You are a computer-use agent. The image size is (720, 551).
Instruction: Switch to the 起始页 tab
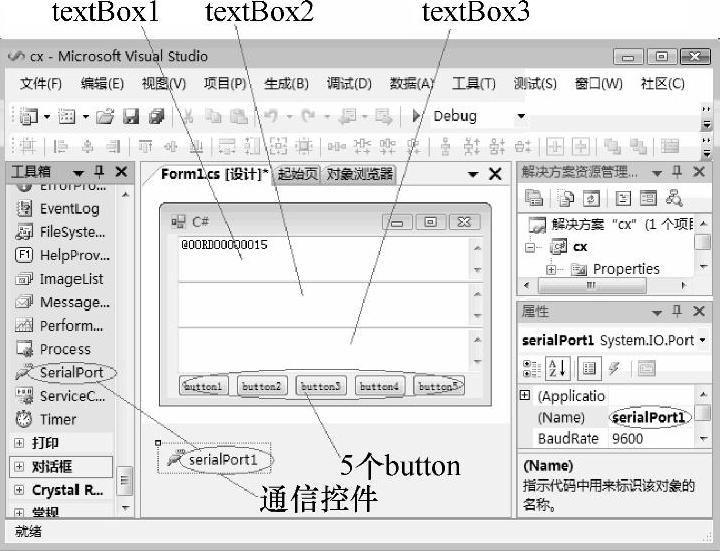[298, 174]
